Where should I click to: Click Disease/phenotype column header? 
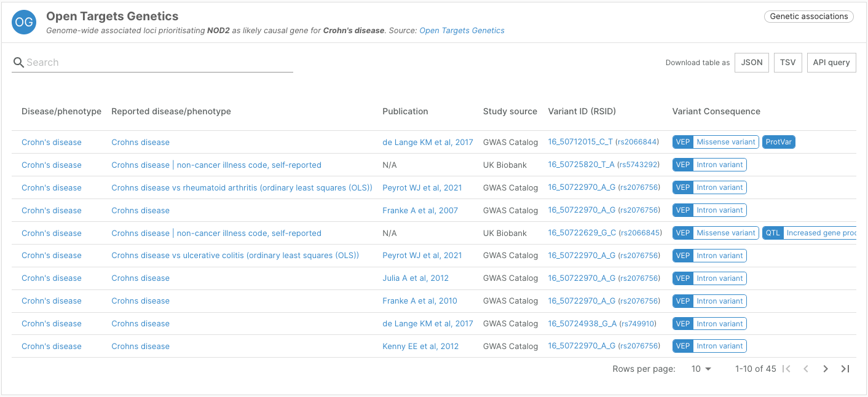pos(61,111)
